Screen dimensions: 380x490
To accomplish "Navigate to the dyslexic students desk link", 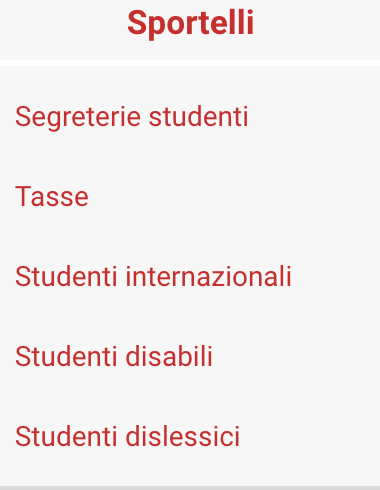I will pos(128,437).
